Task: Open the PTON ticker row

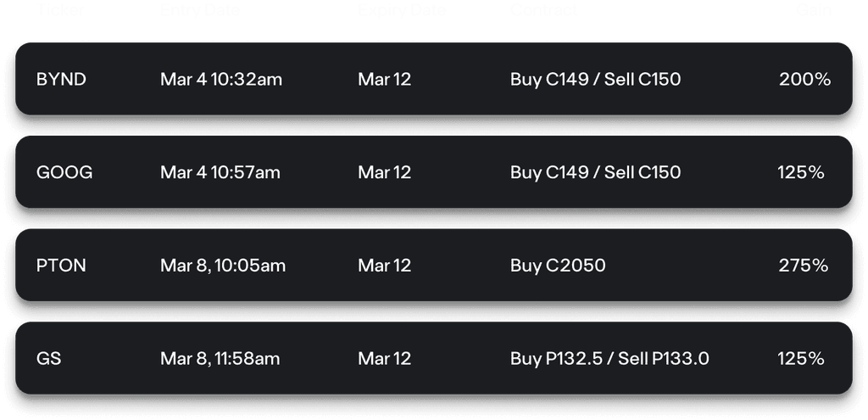Action: [x=61, y=266]
